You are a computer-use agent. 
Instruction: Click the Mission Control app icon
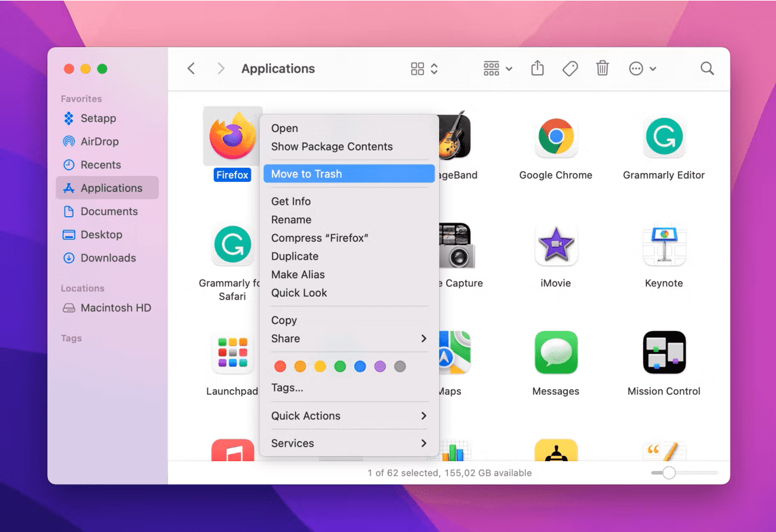(x=664, y=352)
